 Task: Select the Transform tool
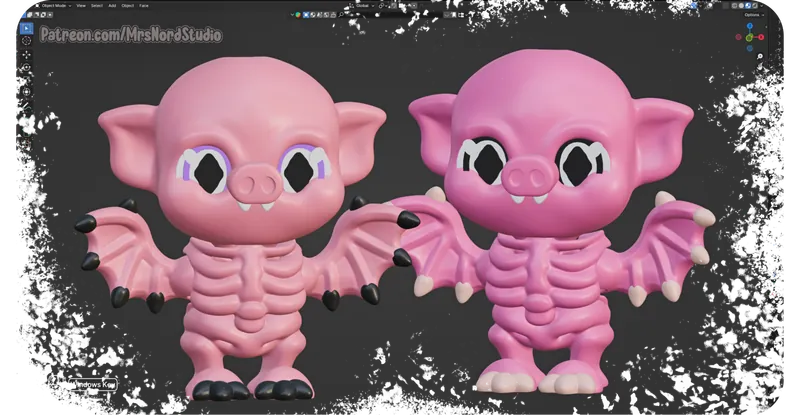pyautogui.click(x=27, y=92)
